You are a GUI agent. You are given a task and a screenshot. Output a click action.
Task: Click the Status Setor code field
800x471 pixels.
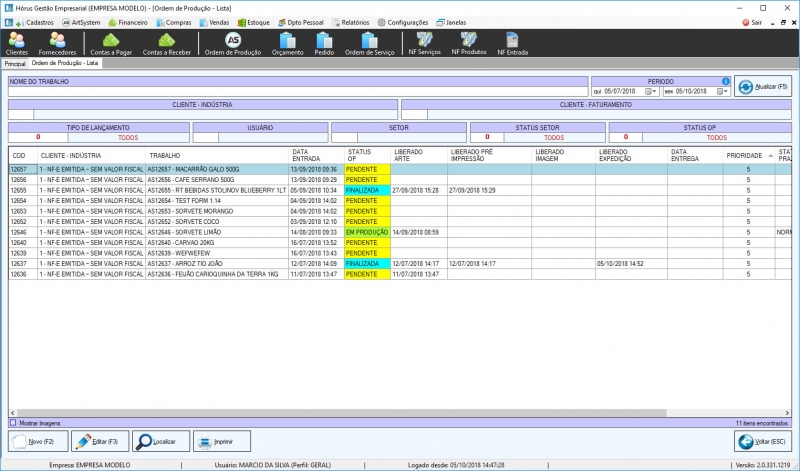487,137
